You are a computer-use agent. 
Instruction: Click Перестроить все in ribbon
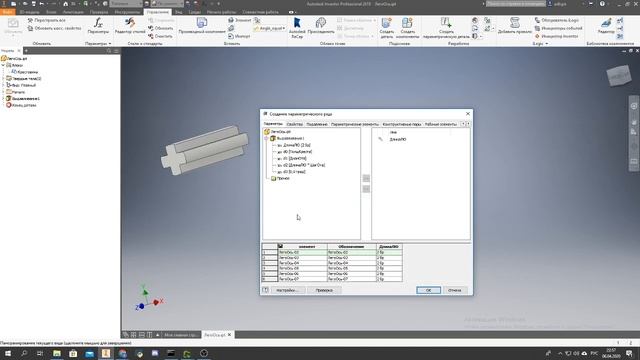pyautogui.click(x=46, y=20)
